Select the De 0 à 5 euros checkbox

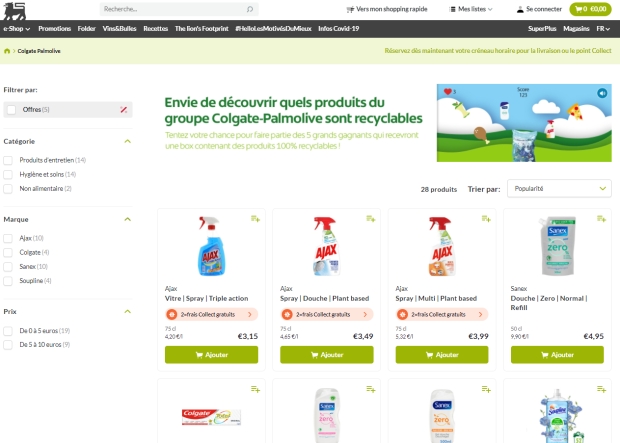(8, 331)
